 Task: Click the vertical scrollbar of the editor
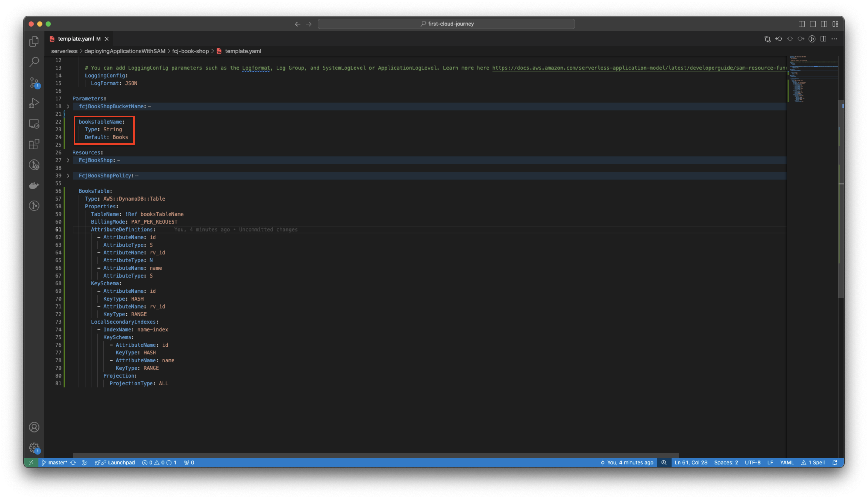pos(841,199)
